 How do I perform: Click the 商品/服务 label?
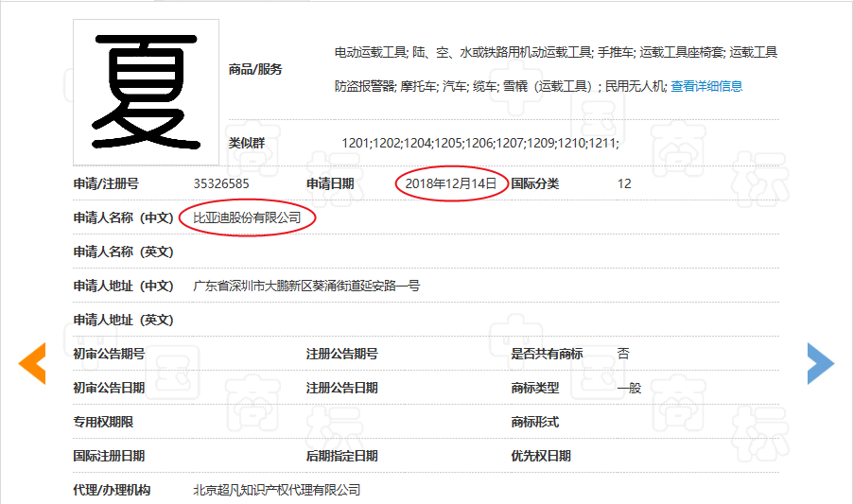coord(255,69)
